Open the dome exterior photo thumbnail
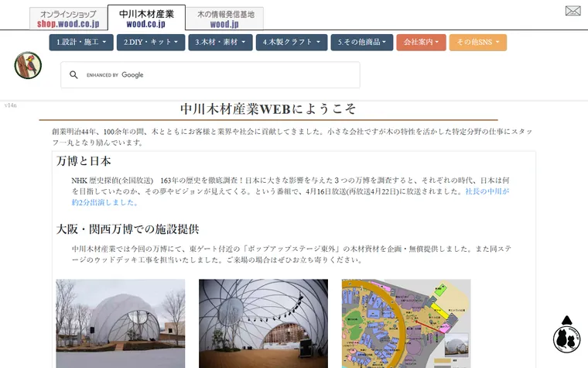Image resolution: width=588 pixels, height=368 pixels. click(x=121, y=323)
